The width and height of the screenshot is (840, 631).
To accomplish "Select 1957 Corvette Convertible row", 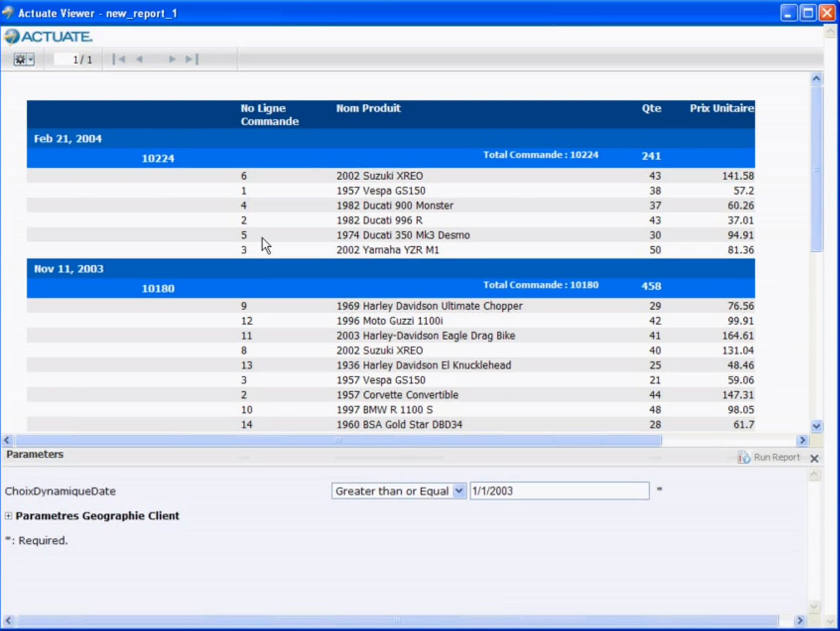I will (391, 395).
